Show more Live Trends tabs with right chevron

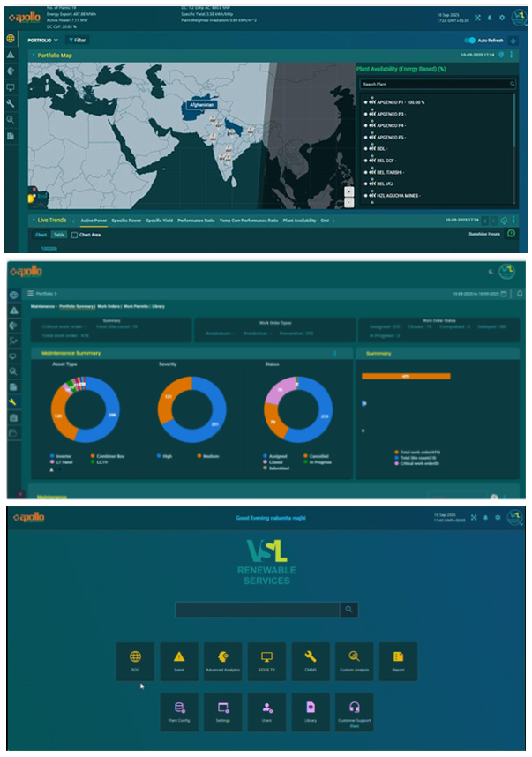click(333, 221)
